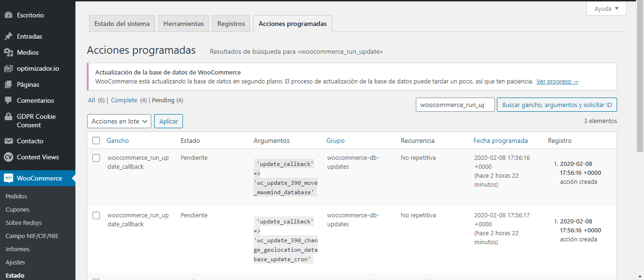Click the Contacto envelope icon
This screenshot has width=644, height=280.
click(x=8, y=141)
